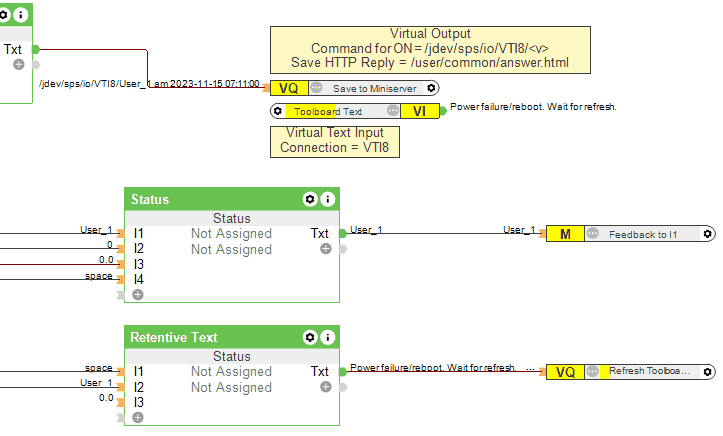Select the Status block title bar
This screenshot has height=436, width=723.
pyautogui.click(x=210, y=200)
